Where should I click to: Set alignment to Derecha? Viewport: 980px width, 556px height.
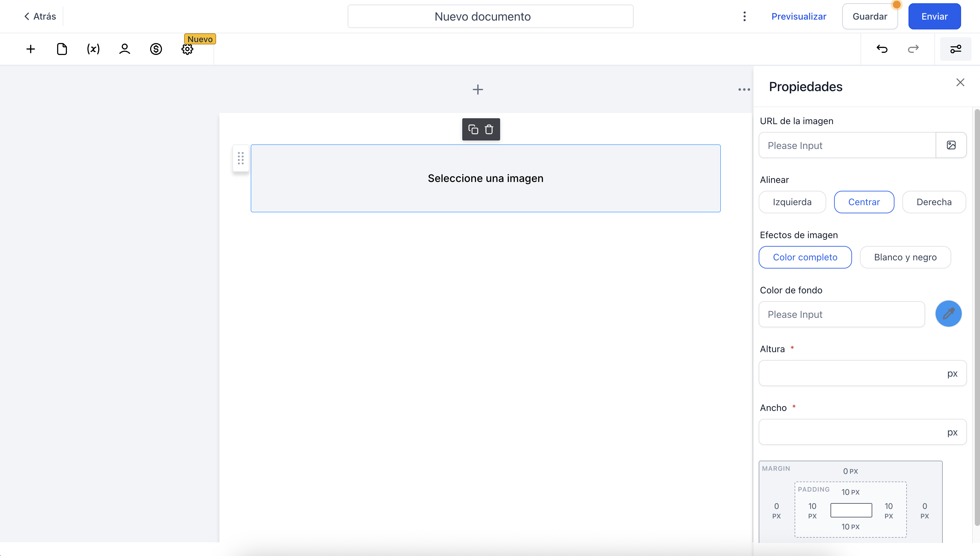click(934, 202)
